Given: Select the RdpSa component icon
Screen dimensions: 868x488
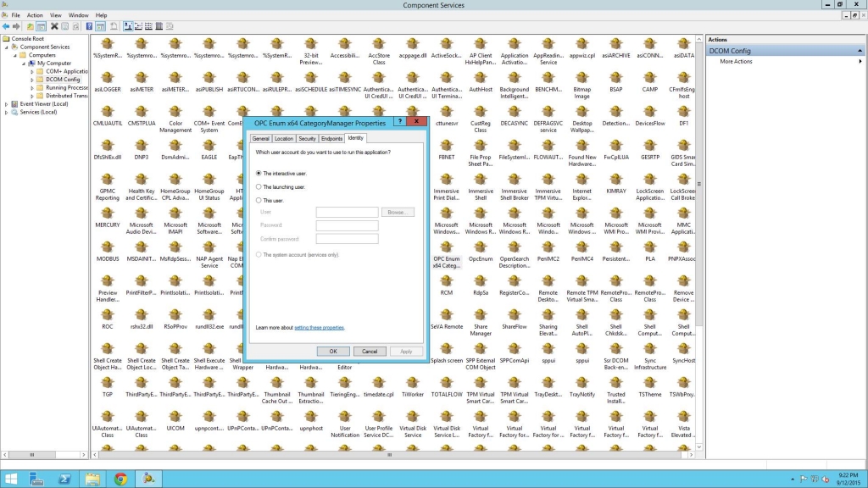Looking at the screenshot, I should point(481,285).
